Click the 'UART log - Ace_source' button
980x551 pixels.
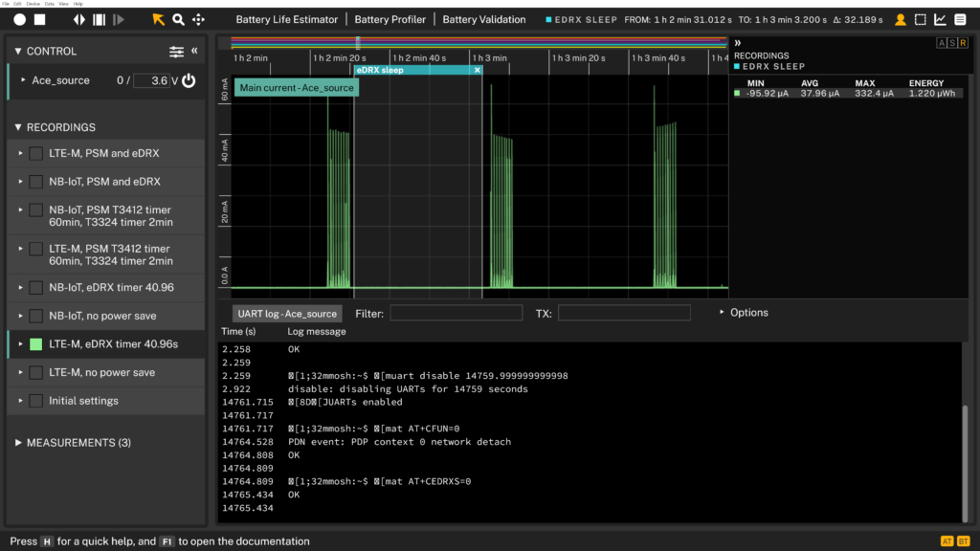[287, 314]
